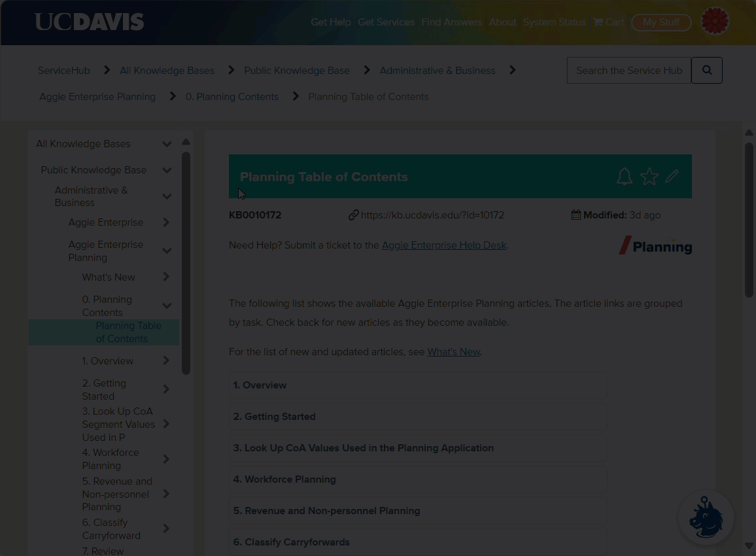Collapse the Administrative & Business node

point(167,196)
